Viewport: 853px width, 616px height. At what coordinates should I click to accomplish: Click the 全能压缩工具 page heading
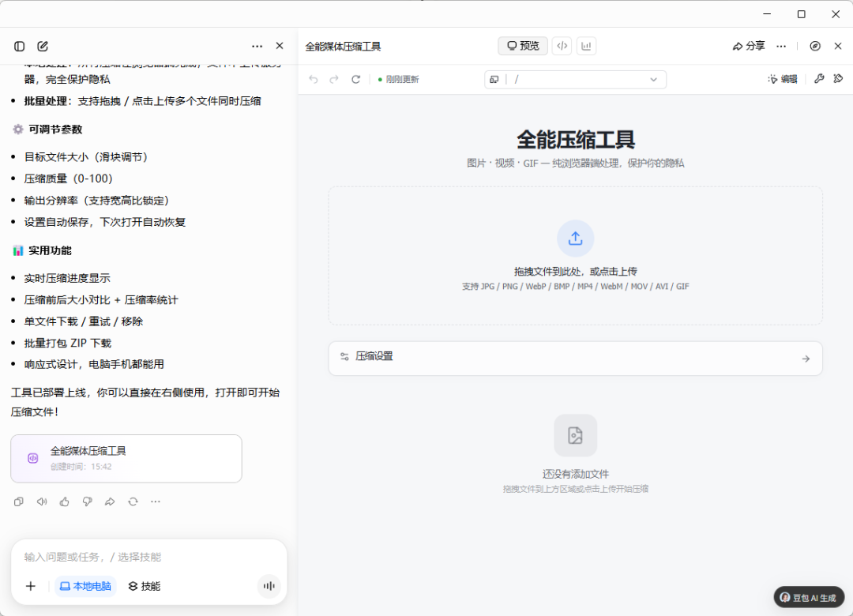tap(576, 140)
